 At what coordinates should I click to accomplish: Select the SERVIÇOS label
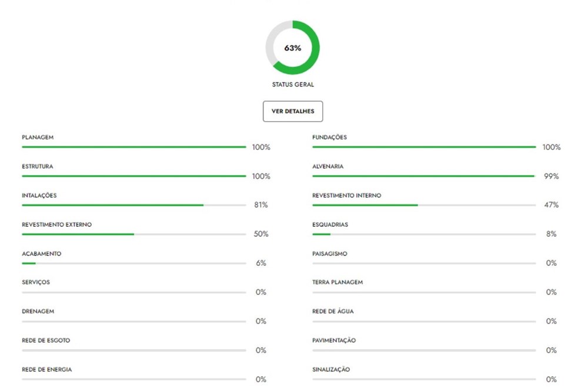36,283
